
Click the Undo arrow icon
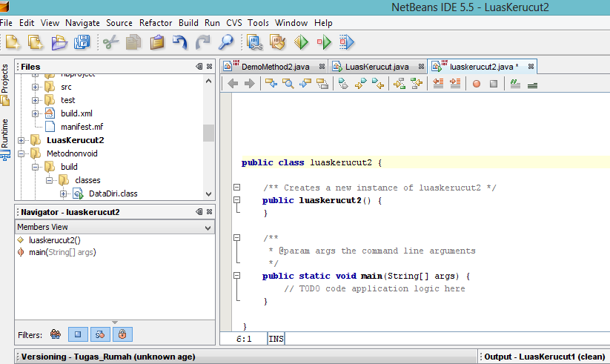pos(179,42)
